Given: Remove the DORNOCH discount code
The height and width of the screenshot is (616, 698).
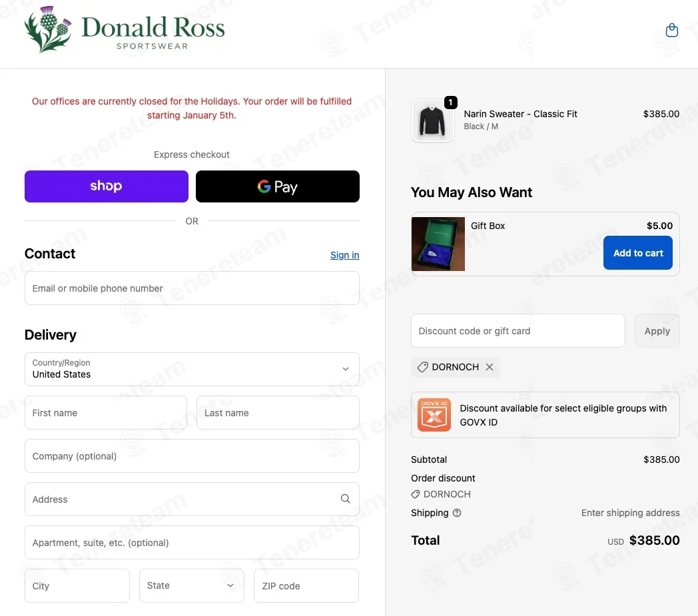Looking at the screenshot, I should pos(490,367).
